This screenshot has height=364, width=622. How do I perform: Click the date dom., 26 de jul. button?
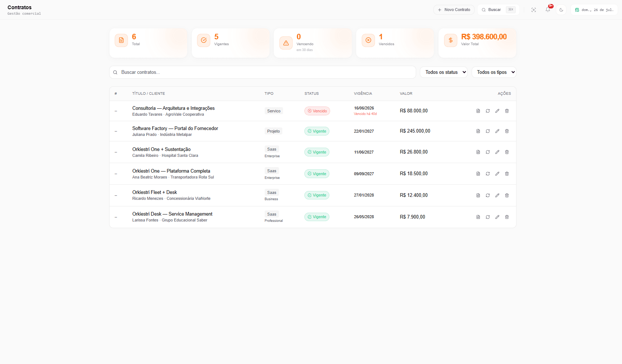click(594, 10)
